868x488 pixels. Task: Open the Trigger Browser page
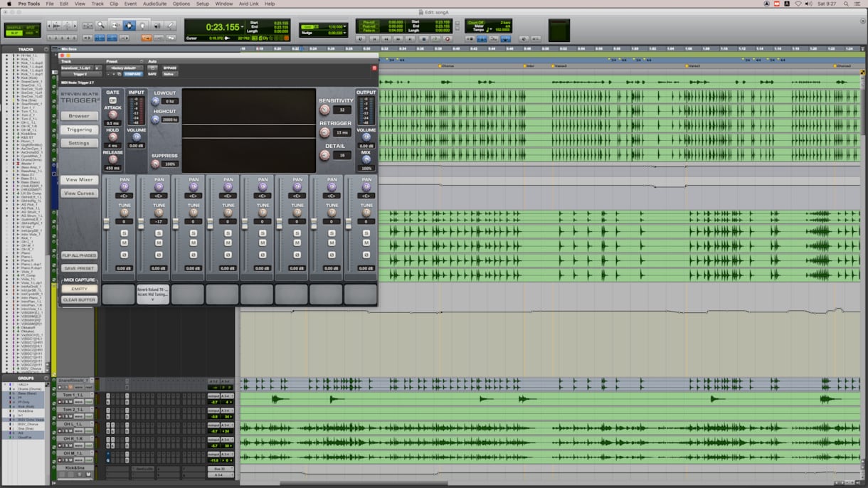79,116
